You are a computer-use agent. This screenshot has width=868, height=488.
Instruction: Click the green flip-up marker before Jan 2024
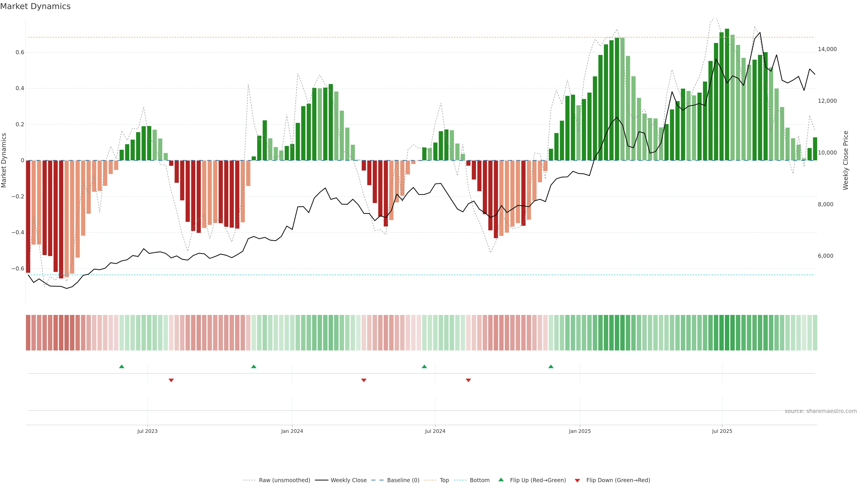click(x=254, y=366)
